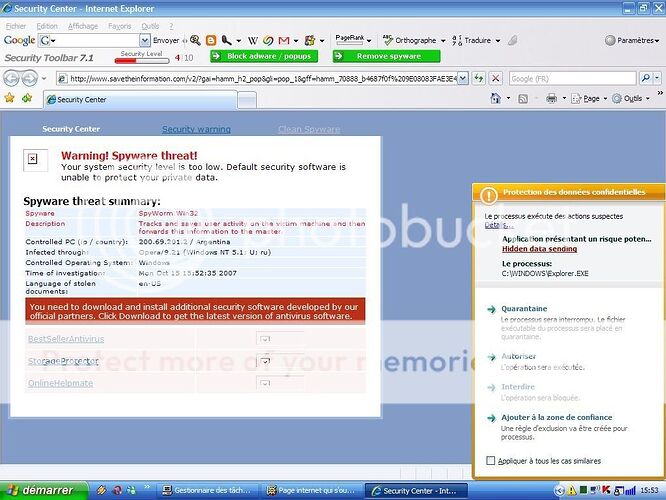Click the Refresh page icon
Image resolution: width=666 pixels, height=500 pixels.
pyautogui.click(x=479, y=77)
